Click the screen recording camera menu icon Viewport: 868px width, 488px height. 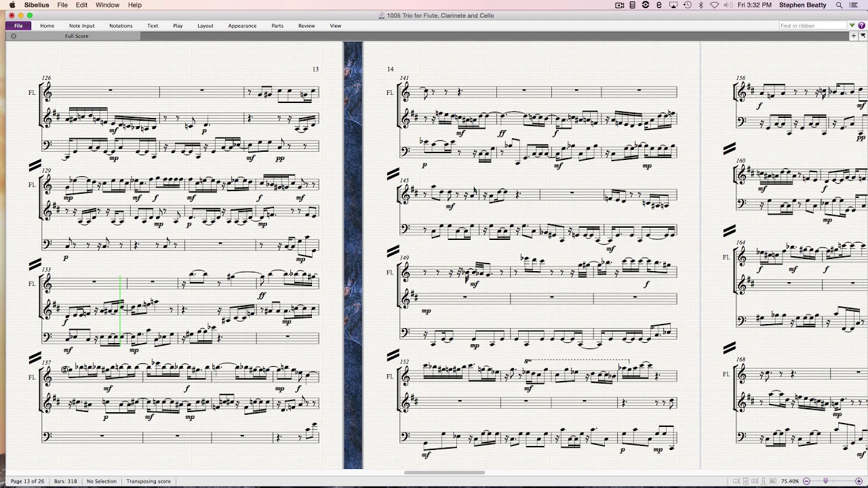coord(619,5)
